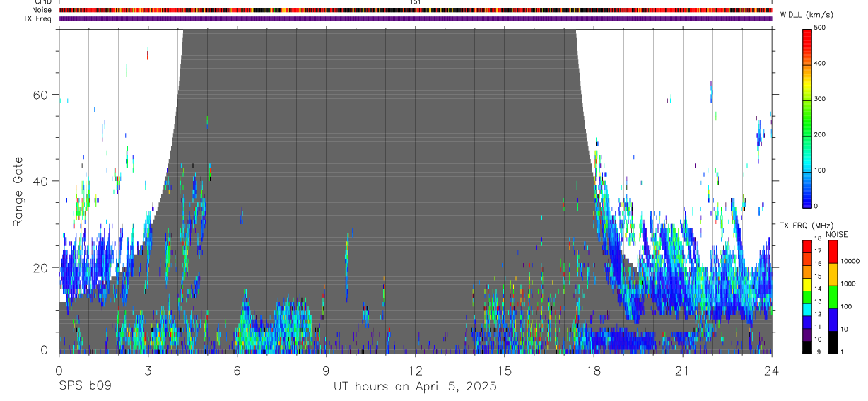Pick the orange swatch in NOISE legend
Image resolution: width=868 pixels, height=401 pixels.
833,274
